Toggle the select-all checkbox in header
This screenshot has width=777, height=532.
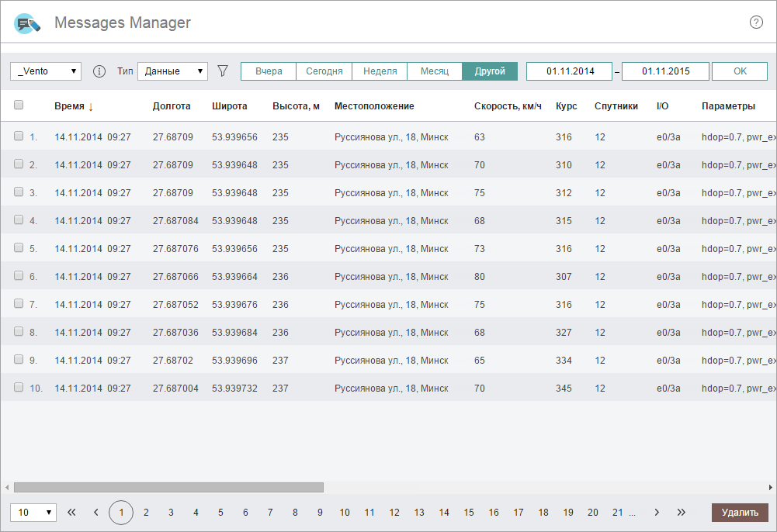(x=19, y=105)
